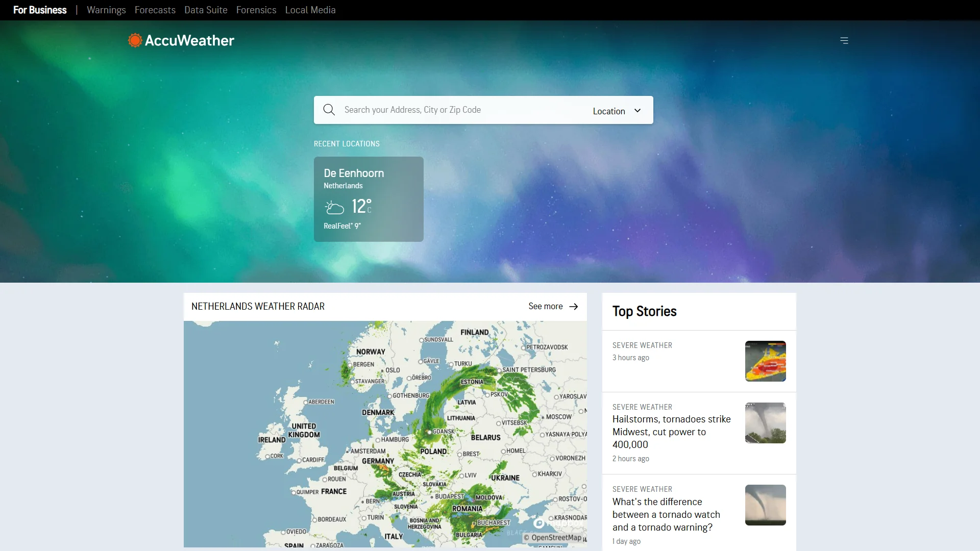This screenshot has width=980, height=551.
Task: Click MOSCOW label on the map
Action: coord(558,417)
